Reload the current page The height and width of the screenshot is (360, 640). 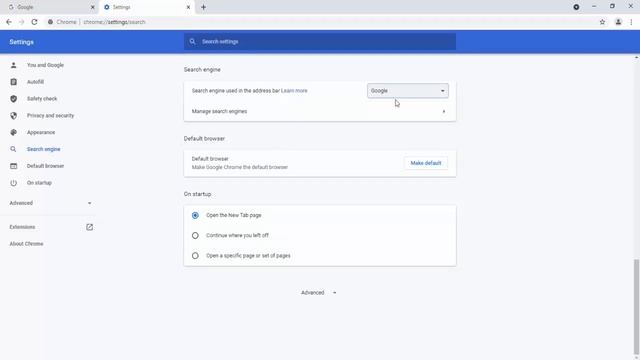point(34,22)
